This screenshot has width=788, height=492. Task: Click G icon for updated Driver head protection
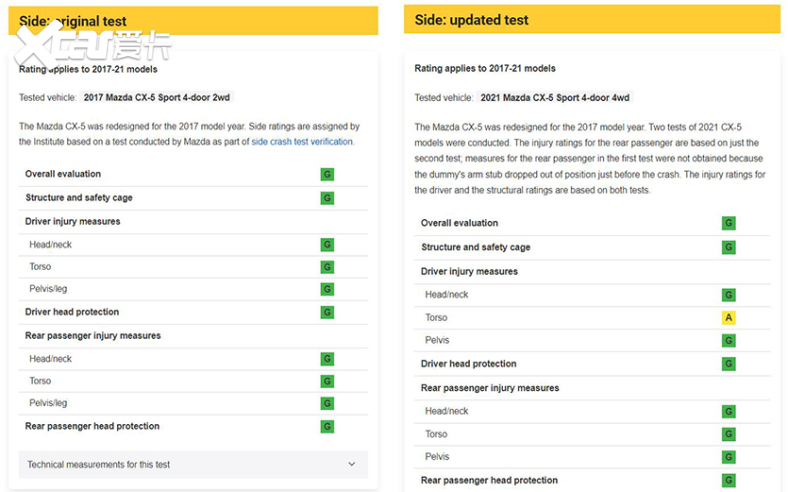coord(729,364)
